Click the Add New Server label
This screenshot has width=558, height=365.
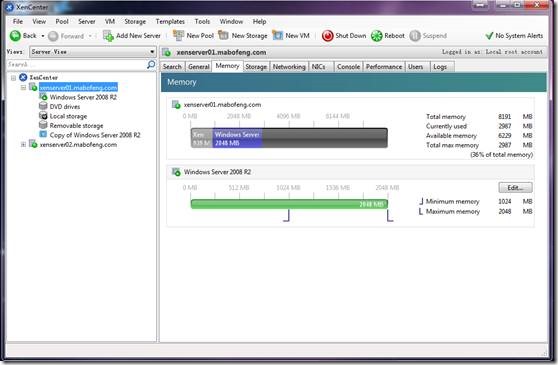tap(138, 36)
